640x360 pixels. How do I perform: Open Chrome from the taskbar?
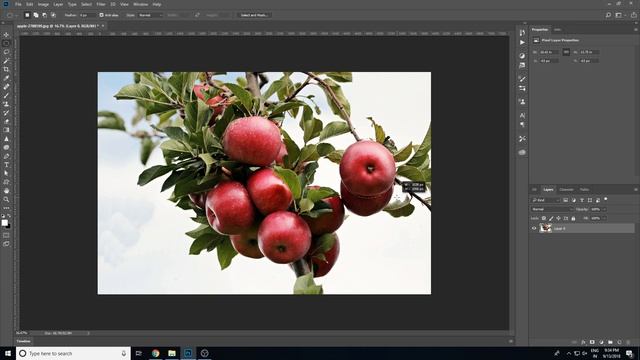coord(156,353)
